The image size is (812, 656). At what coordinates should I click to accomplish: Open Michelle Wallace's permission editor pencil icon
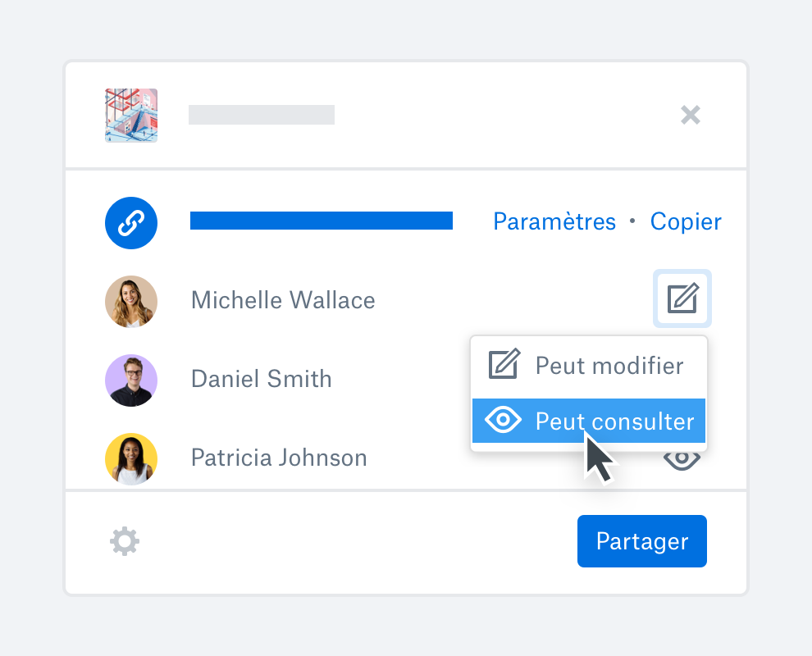pos(682,298)
